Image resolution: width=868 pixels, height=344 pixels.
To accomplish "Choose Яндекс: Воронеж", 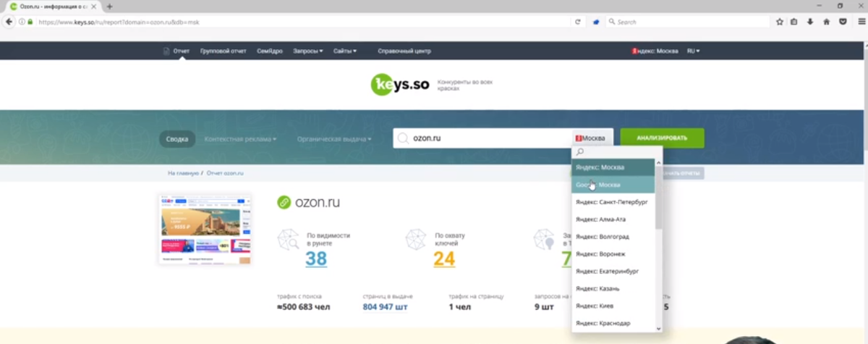I will click(613, 253).
